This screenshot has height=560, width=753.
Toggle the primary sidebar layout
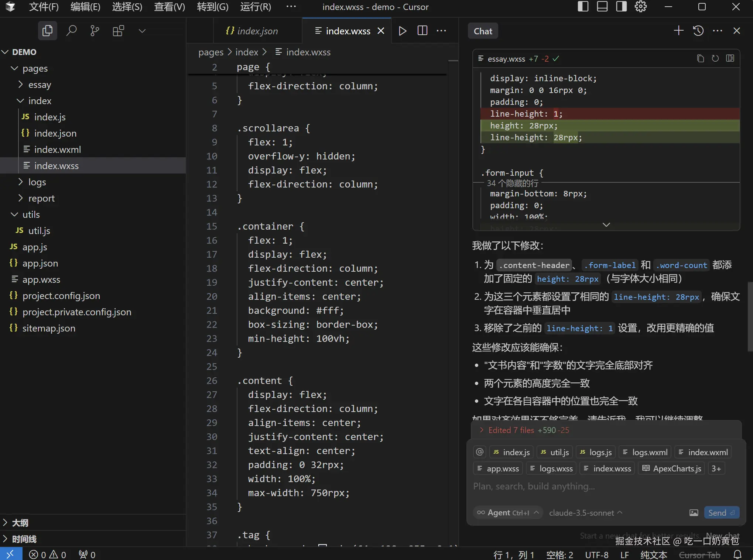coord(583,7)
